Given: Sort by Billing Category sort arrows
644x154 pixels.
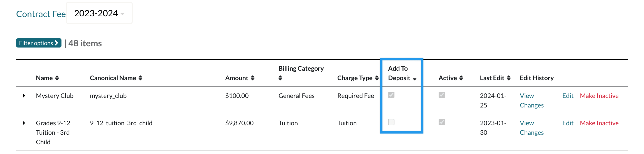Looking at the screenshot, I should tap(280, 78).
